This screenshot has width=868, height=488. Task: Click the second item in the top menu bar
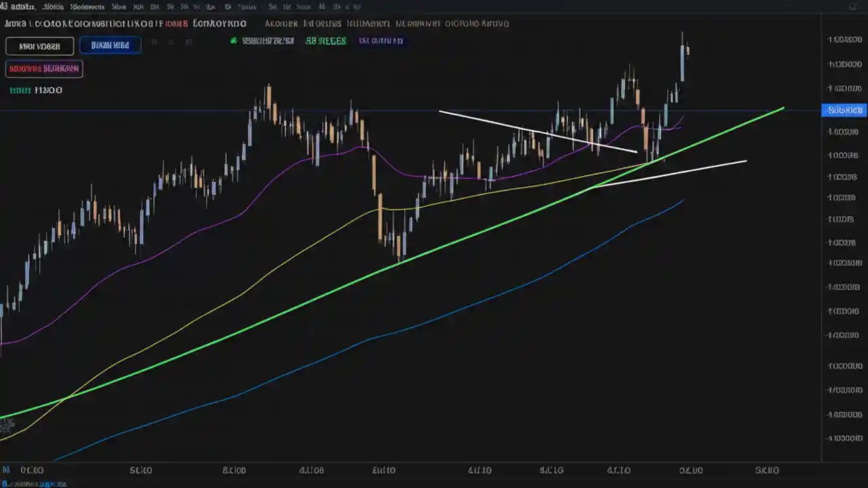(x=53, y=7)
